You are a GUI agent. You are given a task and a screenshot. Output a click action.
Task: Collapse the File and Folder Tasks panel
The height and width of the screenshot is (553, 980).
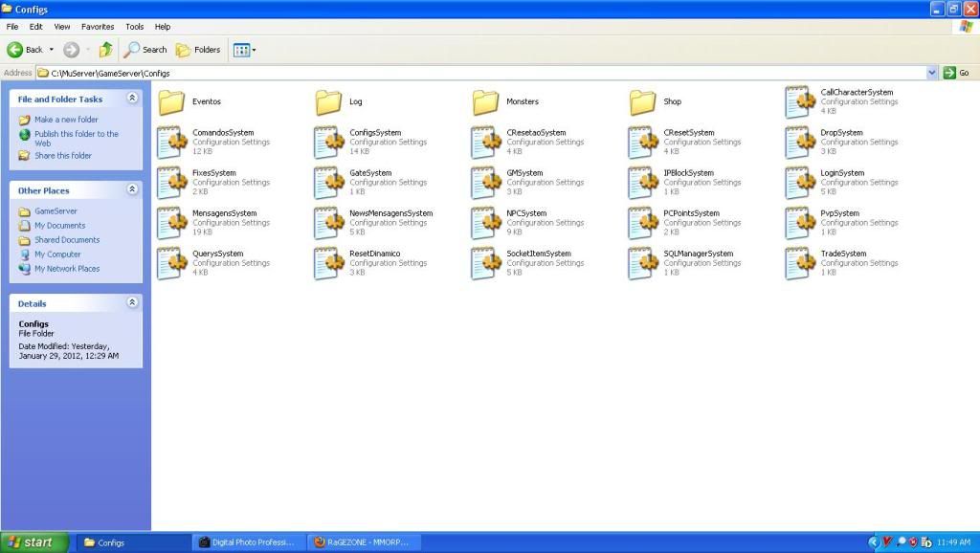click(132, 99)
